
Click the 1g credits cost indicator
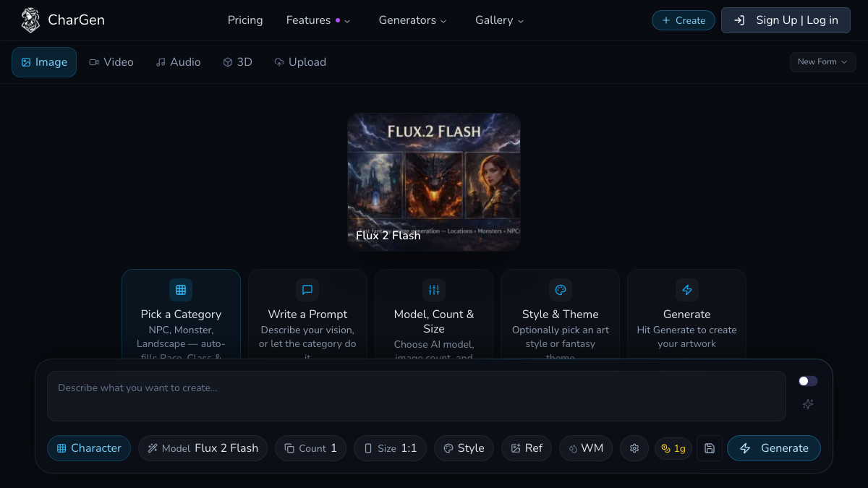[673, 448]
